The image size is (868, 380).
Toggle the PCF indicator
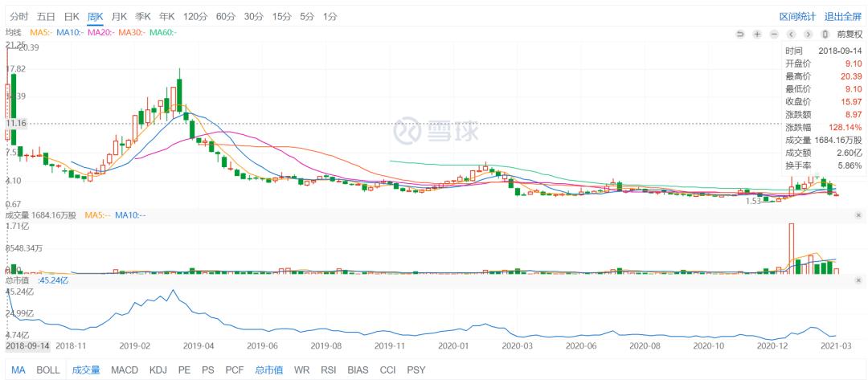pyautogui.click(x=235, y=370)
